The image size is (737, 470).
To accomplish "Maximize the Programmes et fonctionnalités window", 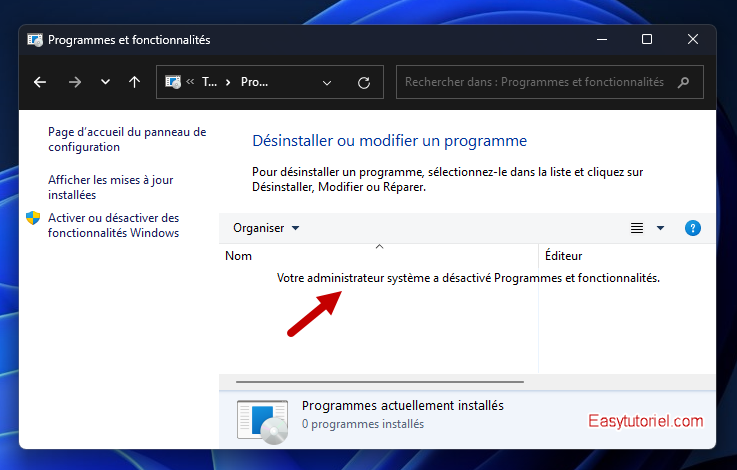I will (647, 39).
